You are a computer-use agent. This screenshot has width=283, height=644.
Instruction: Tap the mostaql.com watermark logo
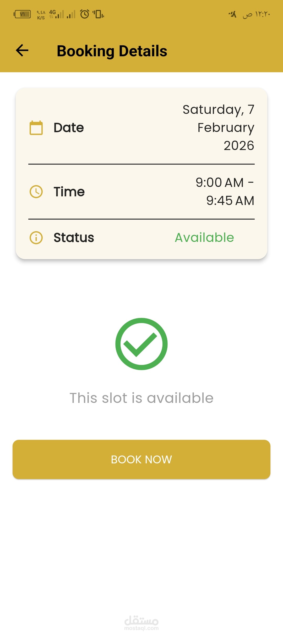click(141, 623)
